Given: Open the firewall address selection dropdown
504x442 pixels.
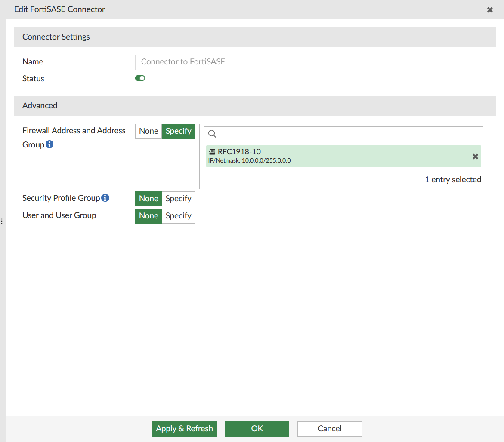Looking at the screenshot, I should [343, 134].
